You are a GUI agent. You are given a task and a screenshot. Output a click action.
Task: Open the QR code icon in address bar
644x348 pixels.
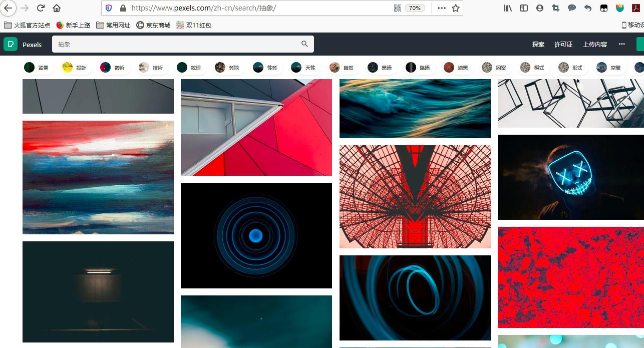click(x=398, y=8)
